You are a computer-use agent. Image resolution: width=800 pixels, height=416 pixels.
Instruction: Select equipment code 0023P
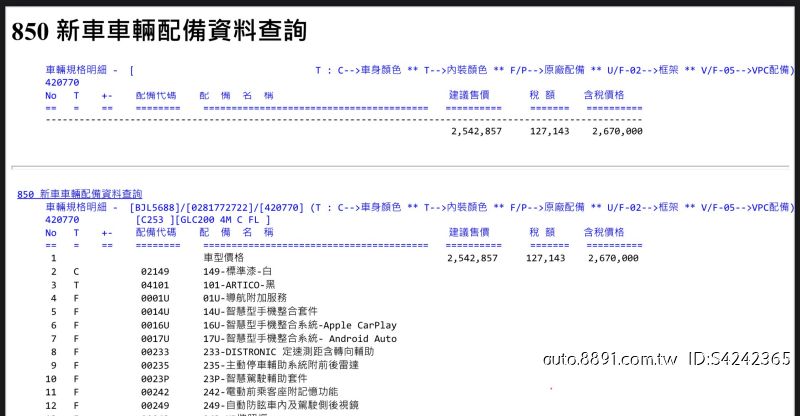[155, 379]
